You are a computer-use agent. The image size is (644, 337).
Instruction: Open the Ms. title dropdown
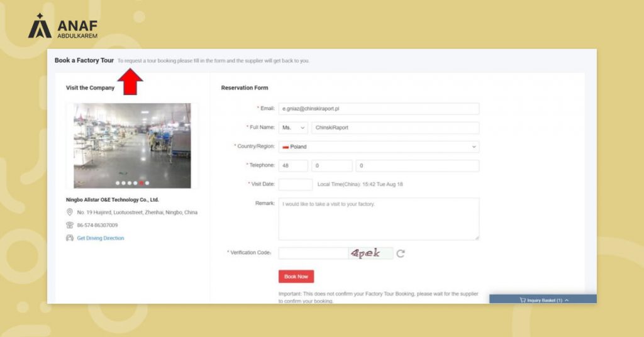coord(293,128)
